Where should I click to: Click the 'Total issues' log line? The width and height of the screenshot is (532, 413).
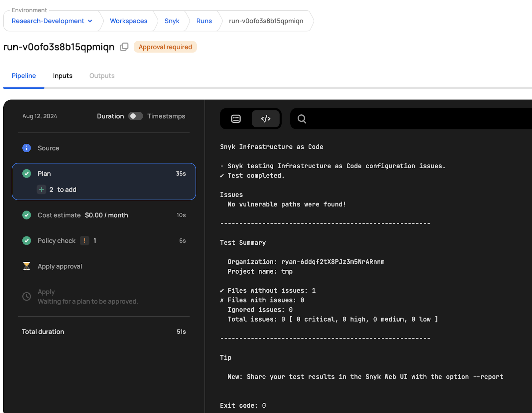click(x=332, y=319)
